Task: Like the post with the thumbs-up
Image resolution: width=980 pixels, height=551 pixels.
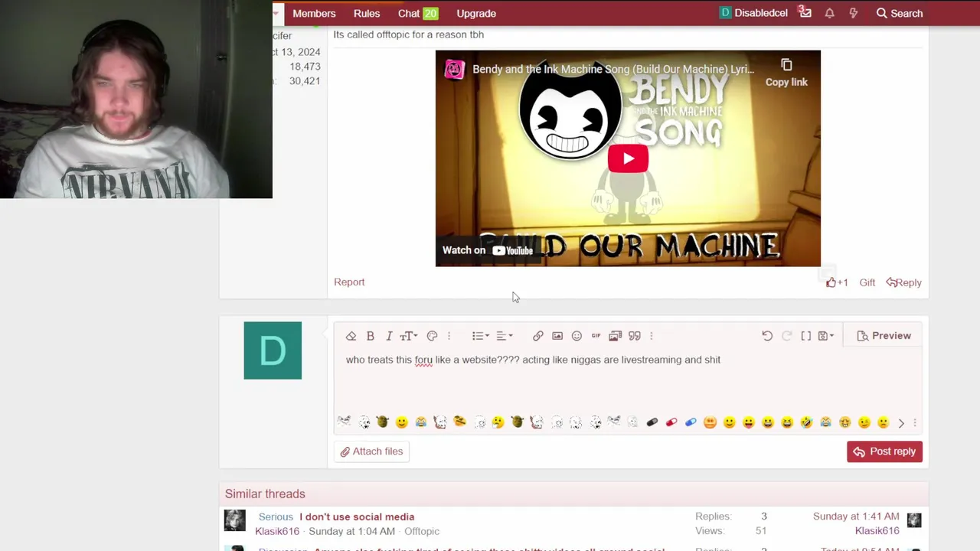Action: pyautogui.click(x=836, y=282)
